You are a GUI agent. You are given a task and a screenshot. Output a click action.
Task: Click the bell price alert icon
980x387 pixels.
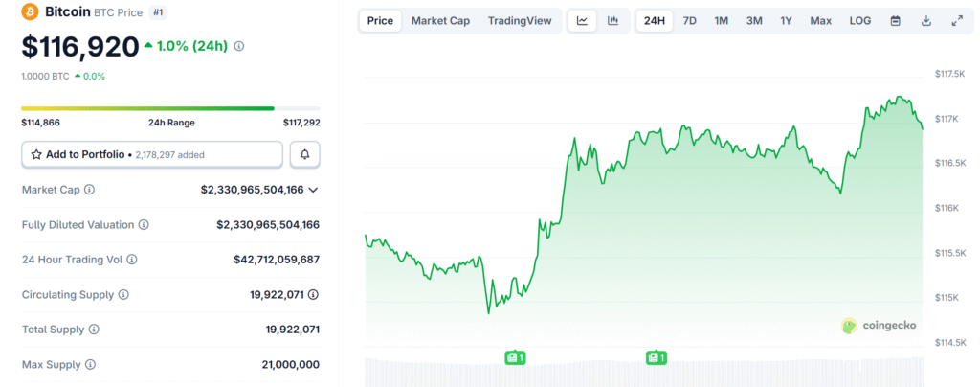click(x=305, y=154)
